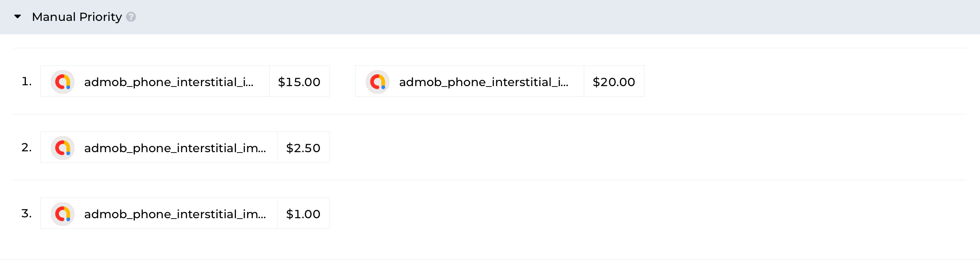
Task: Click the AdMob logo beside $2.50
Action: tap(63, 148)
